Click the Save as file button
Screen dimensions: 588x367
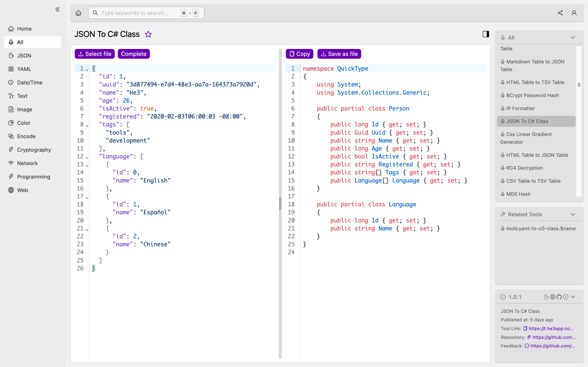[x=339, y=54]
